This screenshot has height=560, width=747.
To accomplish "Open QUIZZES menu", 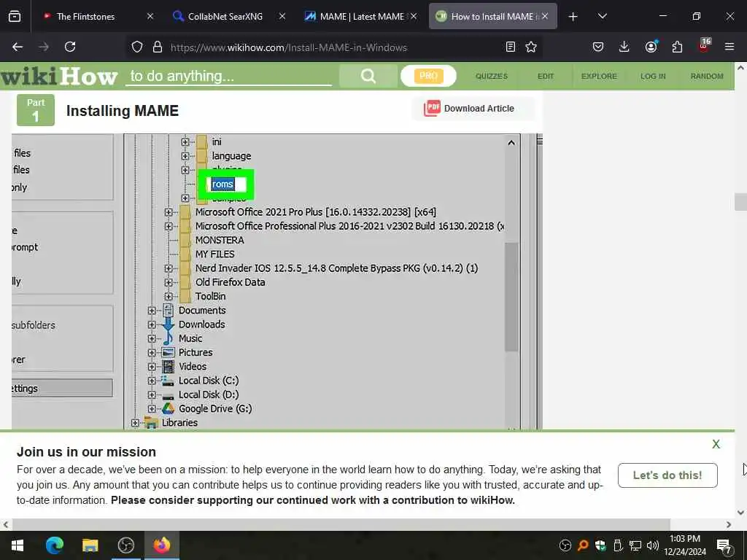I will pyautogui.click(x=492, y=76).
